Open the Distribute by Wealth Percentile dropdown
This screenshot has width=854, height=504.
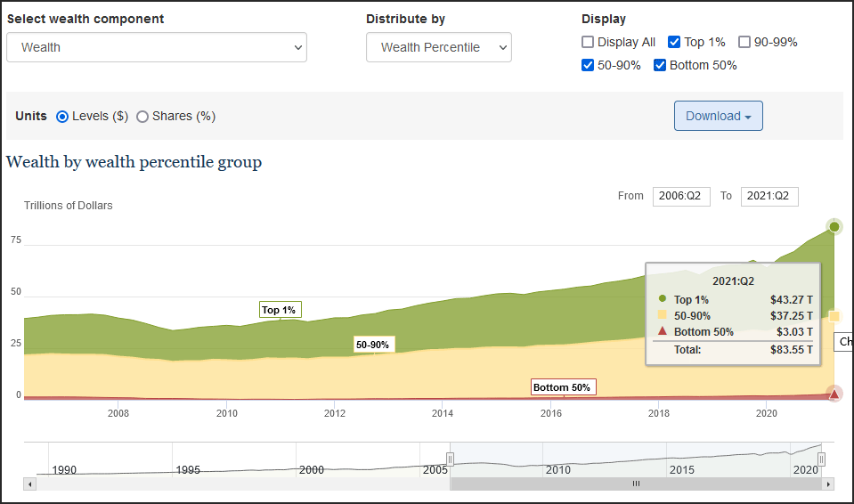coord(438,47)
